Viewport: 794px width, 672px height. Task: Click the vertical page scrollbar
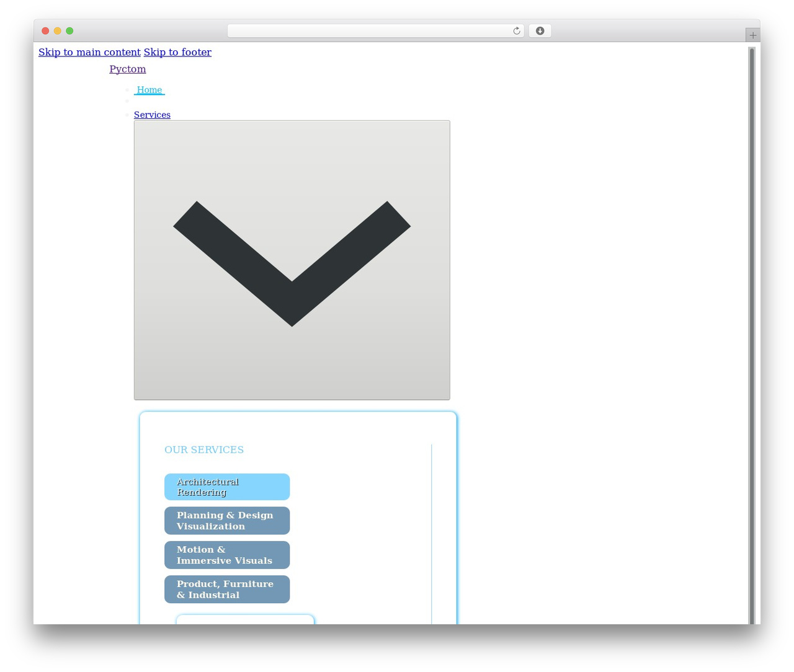click(752, 335)
